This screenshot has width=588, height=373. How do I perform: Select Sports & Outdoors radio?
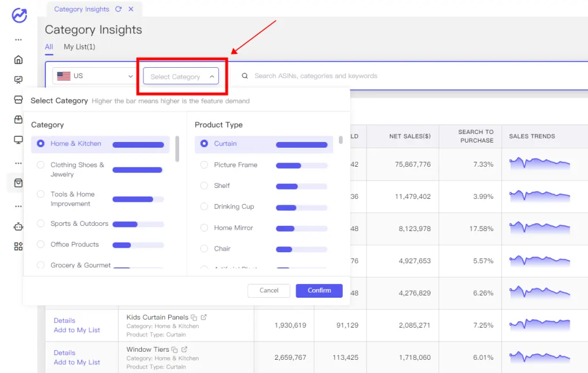click(41, 223)
